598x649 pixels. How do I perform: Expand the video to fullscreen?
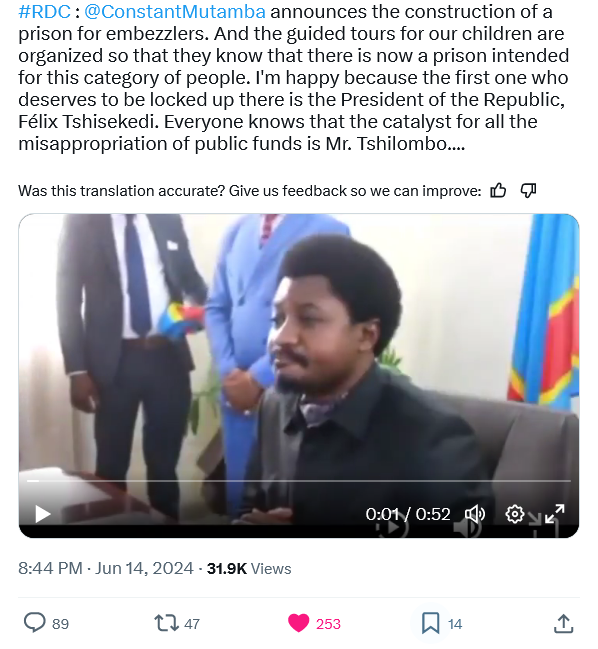click(555, 514)
